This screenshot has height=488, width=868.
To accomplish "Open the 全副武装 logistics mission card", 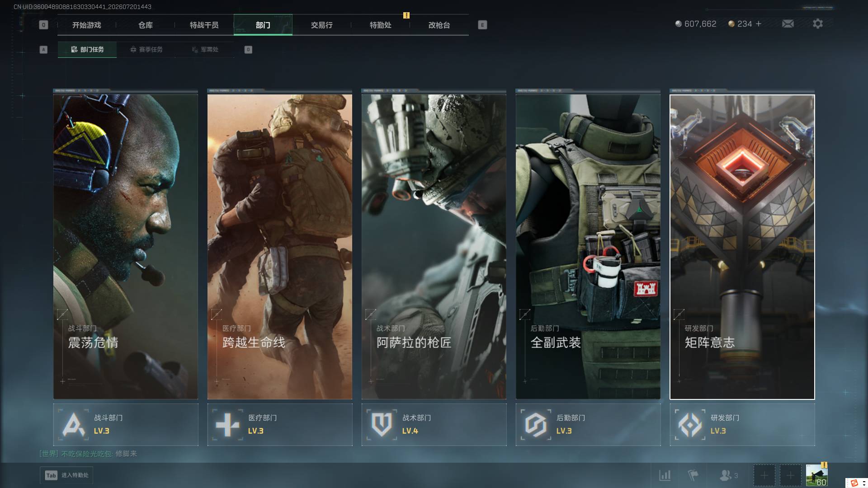I will coord(588,246).
